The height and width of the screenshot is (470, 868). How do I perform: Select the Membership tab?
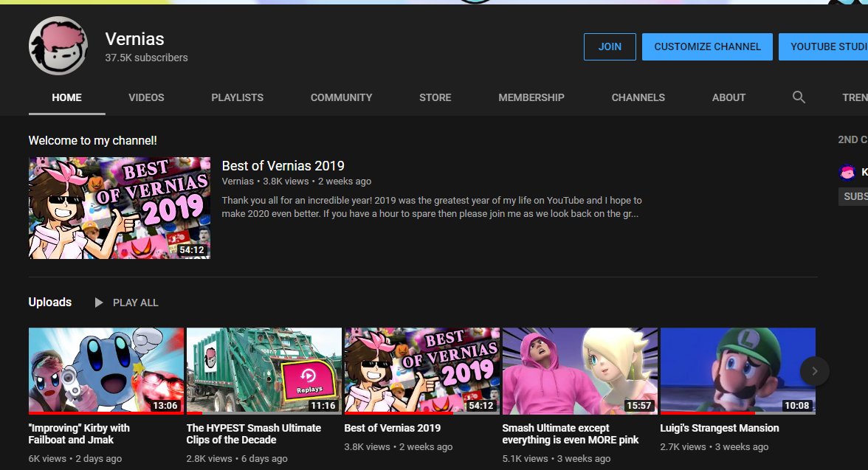pyautogui.click(x=531, y=97)
